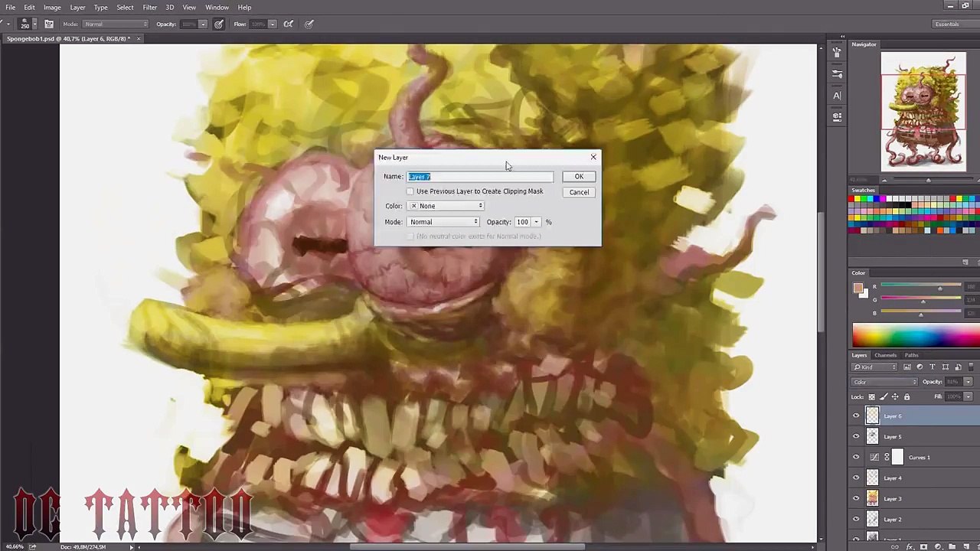Hide Layer 3 visibility eye
Image resolution: width=980 pixels, height=551 pixels.
(856, 498)
